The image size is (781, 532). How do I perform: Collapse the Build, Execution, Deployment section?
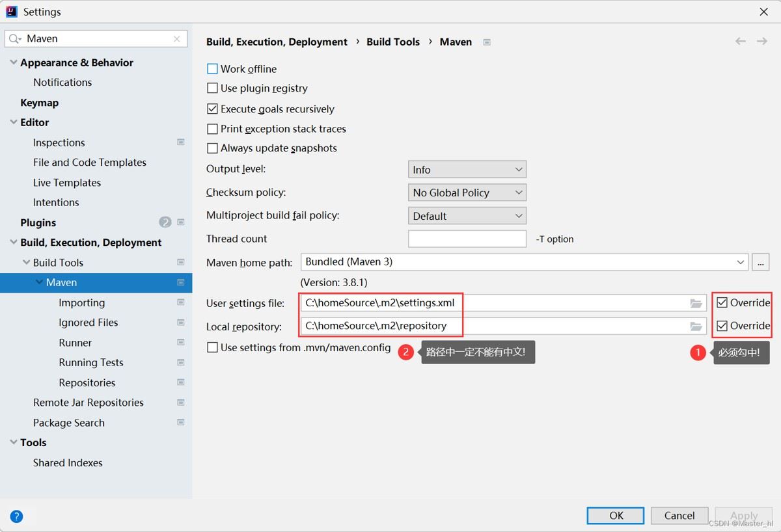click(14, 243)
